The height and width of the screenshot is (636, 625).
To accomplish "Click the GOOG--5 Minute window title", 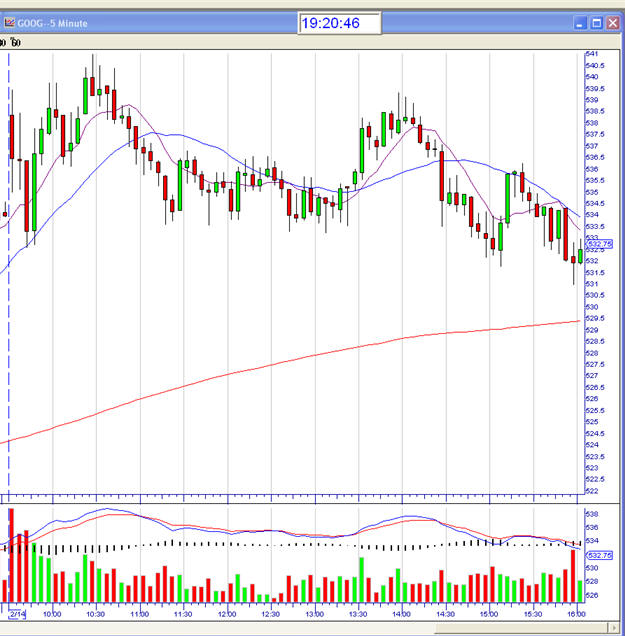I will [x=52, y=24].
